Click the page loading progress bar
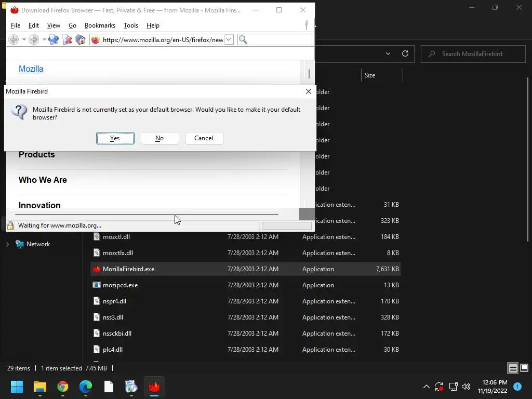The height and width of the screenshot is (399, 532). click(x=287, y=225)
